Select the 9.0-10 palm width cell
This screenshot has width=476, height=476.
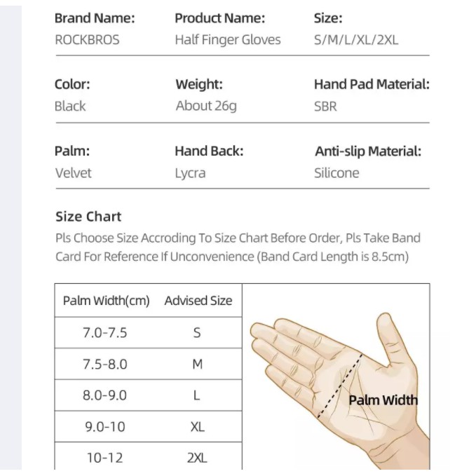(x=105, y=427)
